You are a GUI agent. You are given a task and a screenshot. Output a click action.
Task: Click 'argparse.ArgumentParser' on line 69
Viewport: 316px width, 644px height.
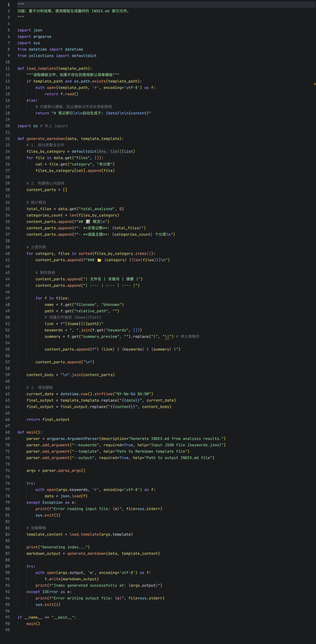[x=73, y=439]
